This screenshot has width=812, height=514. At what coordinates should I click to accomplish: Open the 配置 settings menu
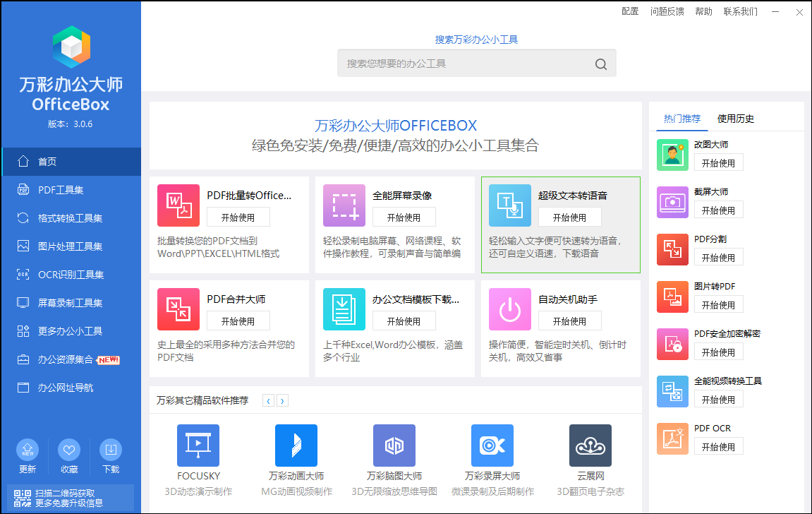click(x=630, y=11)
